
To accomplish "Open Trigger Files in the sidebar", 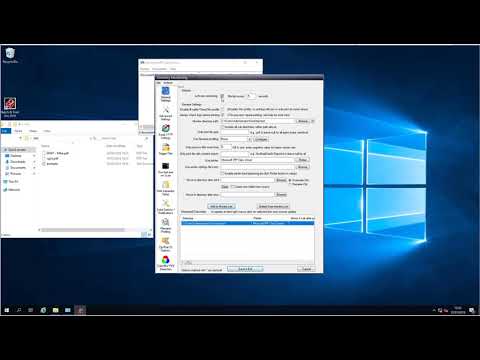I will 166,149.
